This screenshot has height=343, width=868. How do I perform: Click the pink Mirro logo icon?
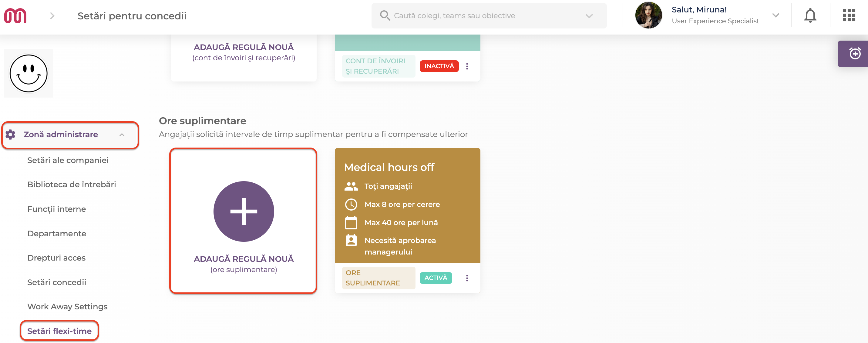15,16
